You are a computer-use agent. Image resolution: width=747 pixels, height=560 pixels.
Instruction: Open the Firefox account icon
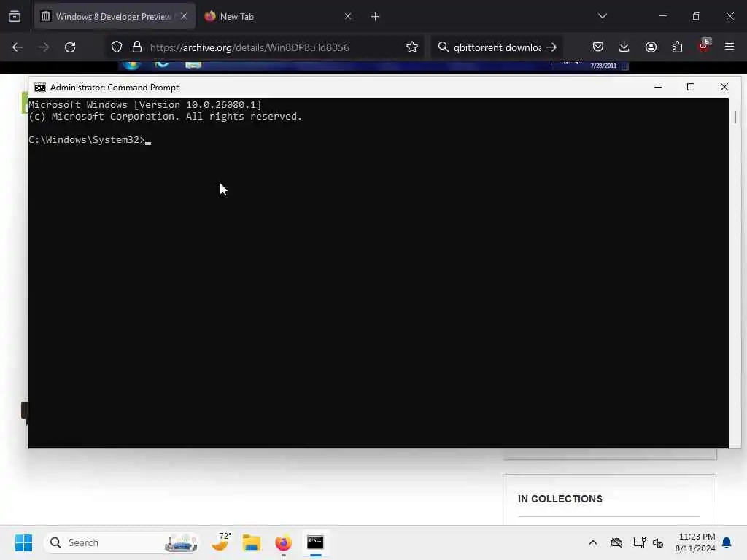tap(651, 47)
